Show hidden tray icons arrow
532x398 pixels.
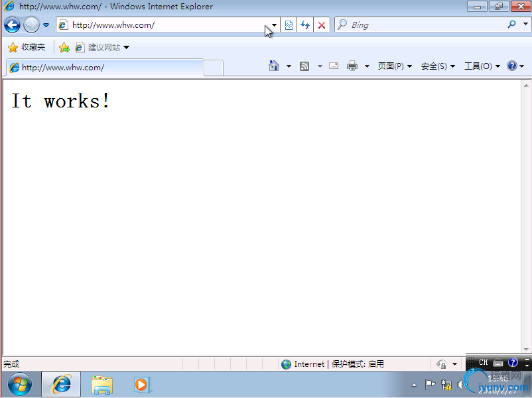click(414, 385)
